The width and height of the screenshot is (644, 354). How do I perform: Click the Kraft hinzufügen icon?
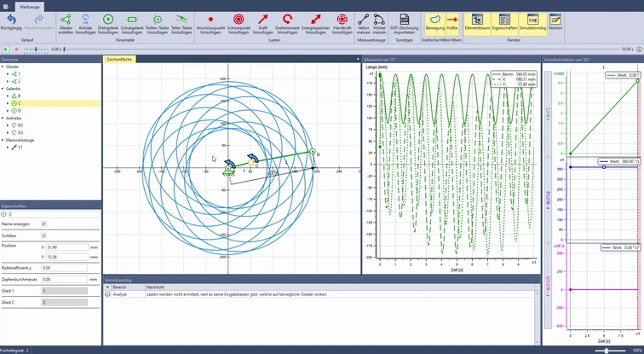[x=263, y=20]
